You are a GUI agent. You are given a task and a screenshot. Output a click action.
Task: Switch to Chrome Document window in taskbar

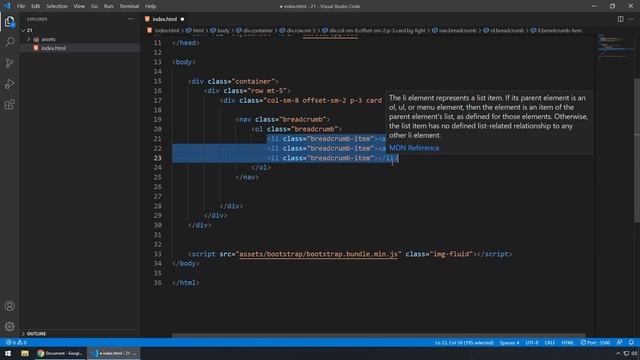60,353
